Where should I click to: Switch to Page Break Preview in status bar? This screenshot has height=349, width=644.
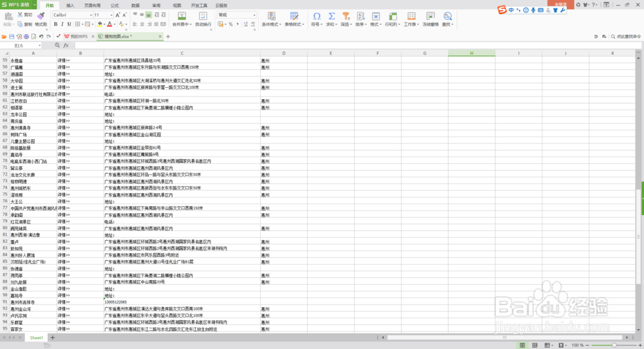535,345
